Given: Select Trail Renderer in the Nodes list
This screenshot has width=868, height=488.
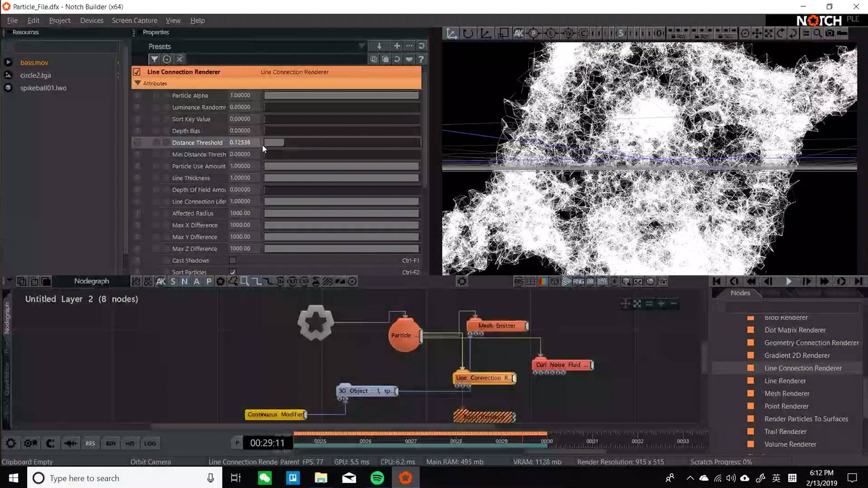Looking at the screenshot, I should pos(785,432).
